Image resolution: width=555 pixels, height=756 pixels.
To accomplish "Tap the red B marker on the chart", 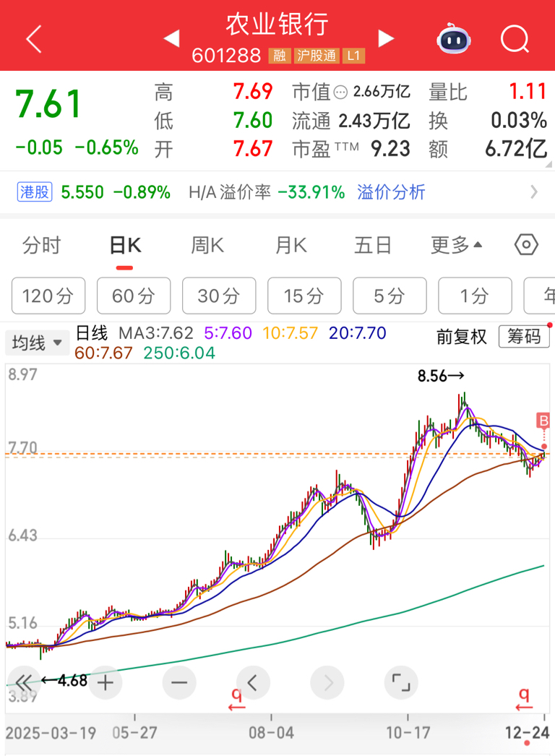I will click(x=543, y=421).
